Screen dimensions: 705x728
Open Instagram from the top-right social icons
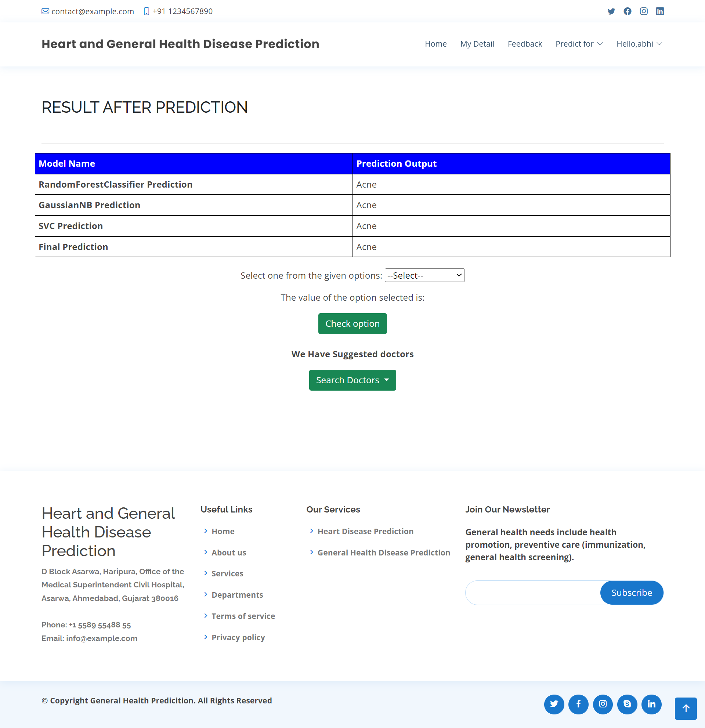(x=644, y=11)
